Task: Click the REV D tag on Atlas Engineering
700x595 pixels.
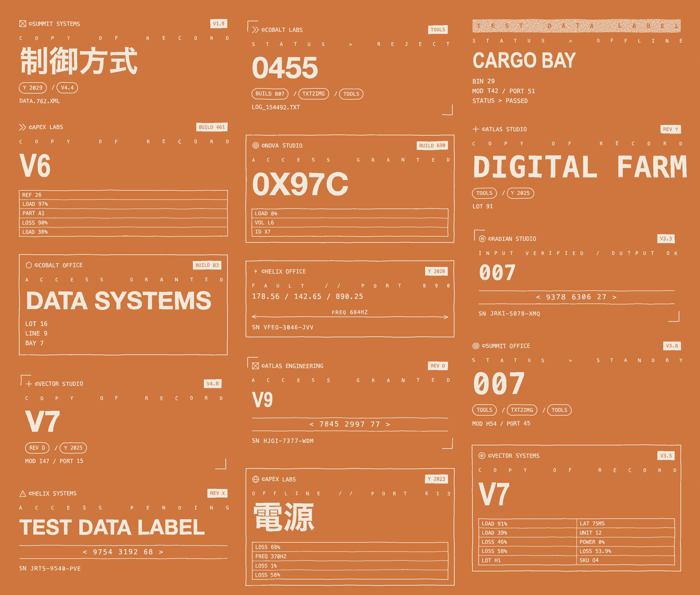Action: (x=438, y=366)
